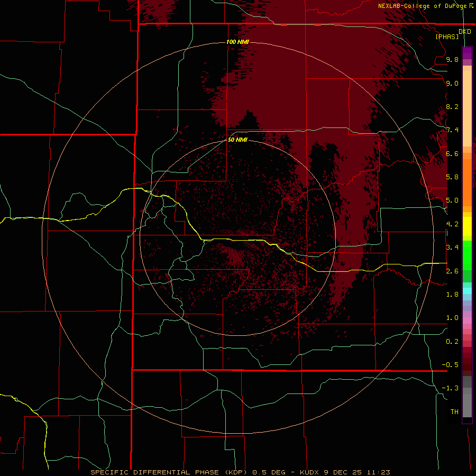476x476 pixels.
Task: Click the 7.4 legend value
Action: (452, 130)
